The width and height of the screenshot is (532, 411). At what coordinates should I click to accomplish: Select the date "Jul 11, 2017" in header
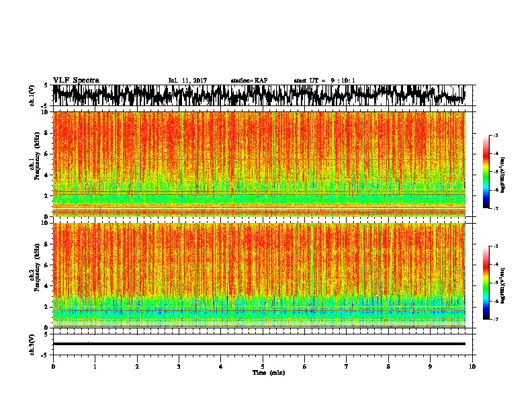(x=187, y=81)
